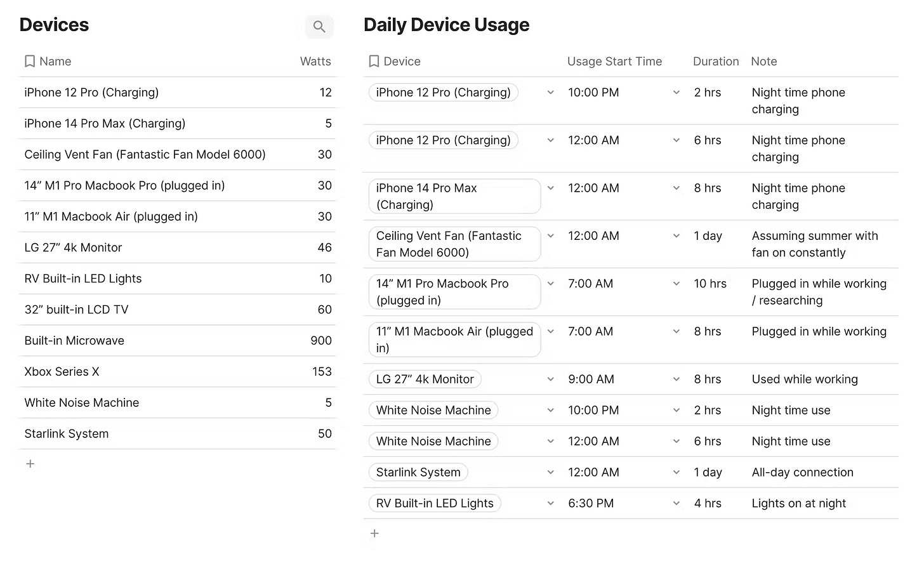The width and height of the screenshot is (924, 561).
Task: Open the 32” built-in LCD TV row
Action: pyautogui.click(x=177, y=310)
